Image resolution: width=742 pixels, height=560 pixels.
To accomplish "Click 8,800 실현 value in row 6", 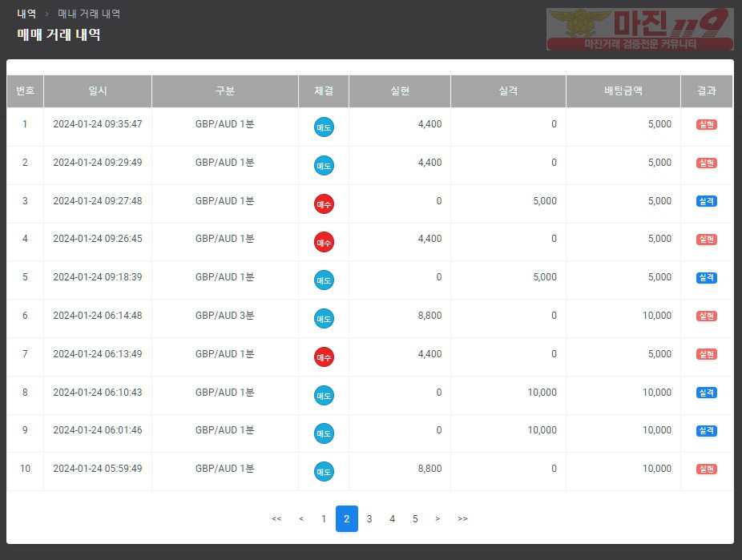I will pos(429,316).
